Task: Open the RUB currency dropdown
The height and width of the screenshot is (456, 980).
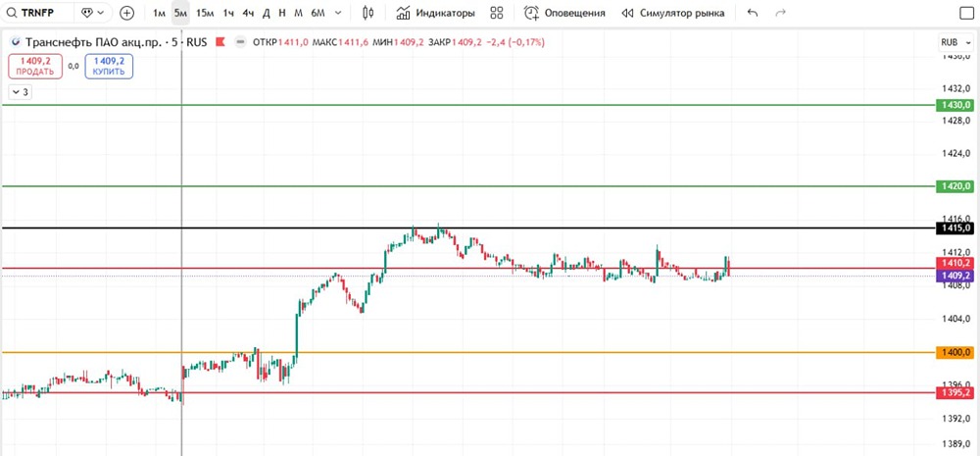Action: [x=956, y=42]
